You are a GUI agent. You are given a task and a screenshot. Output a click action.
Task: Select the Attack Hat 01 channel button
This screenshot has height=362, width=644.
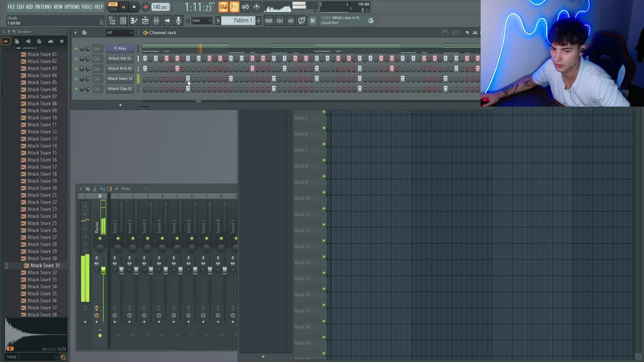120,58
